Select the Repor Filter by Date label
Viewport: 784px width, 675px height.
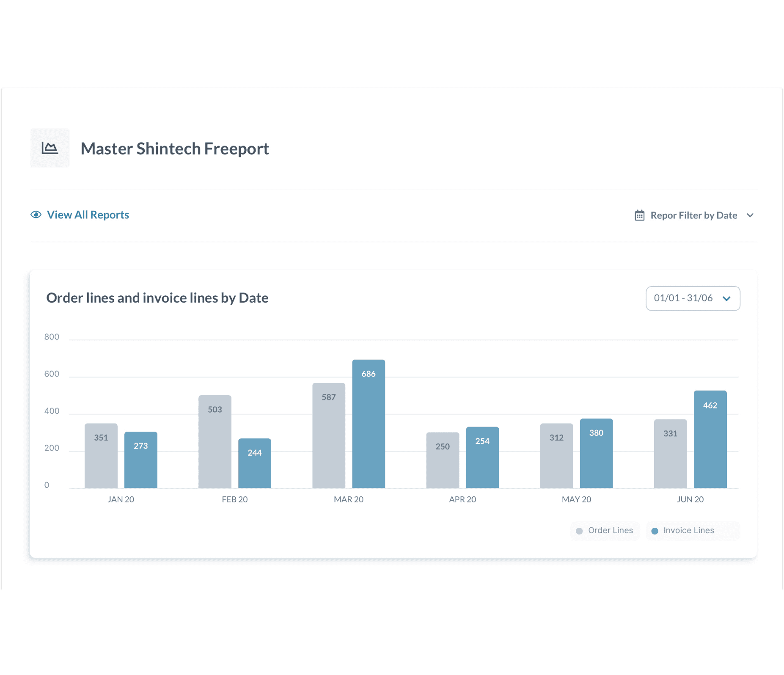pyautogui.click(x=693, y=215)
